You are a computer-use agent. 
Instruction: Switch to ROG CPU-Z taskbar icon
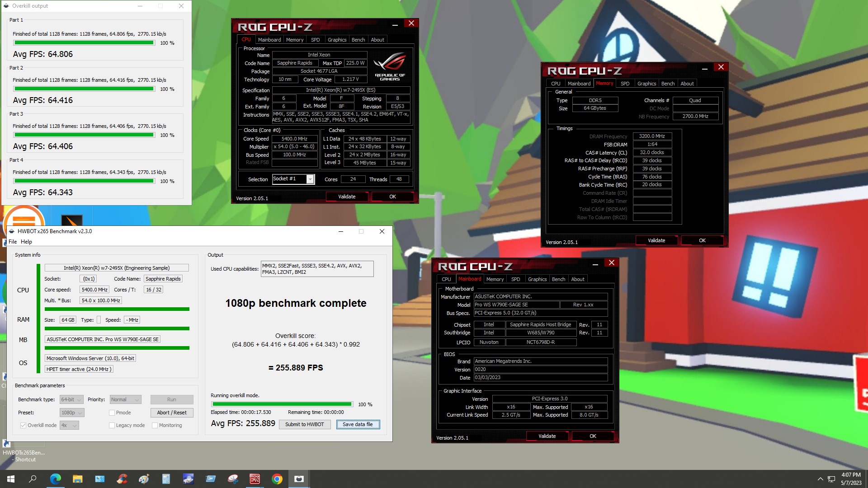tap(255, 479)
